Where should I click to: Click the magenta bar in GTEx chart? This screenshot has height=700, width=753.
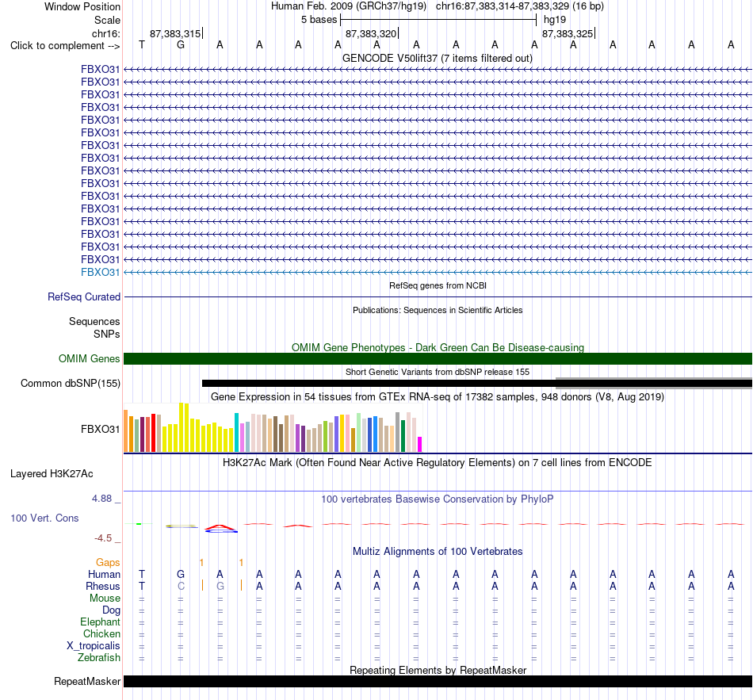[420, 444]
